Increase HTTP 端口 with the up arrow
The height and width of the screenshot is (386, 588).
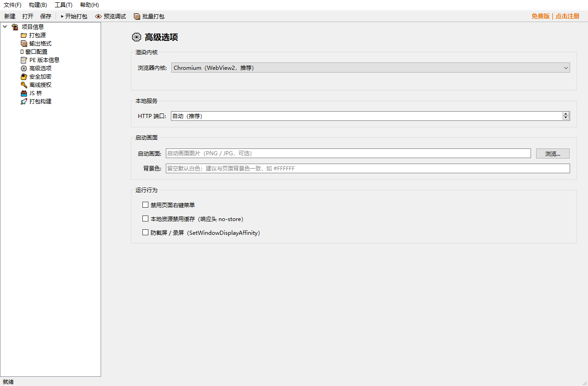point(566,114)
